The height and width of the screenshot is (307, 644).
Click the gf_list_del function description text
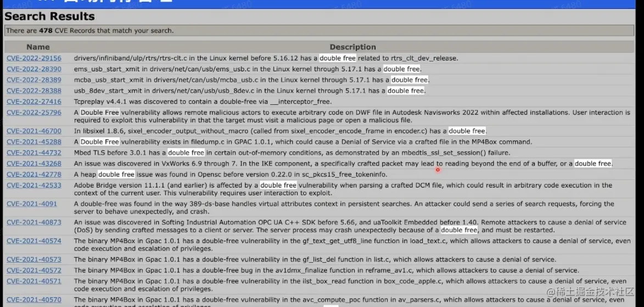point(315,259)
